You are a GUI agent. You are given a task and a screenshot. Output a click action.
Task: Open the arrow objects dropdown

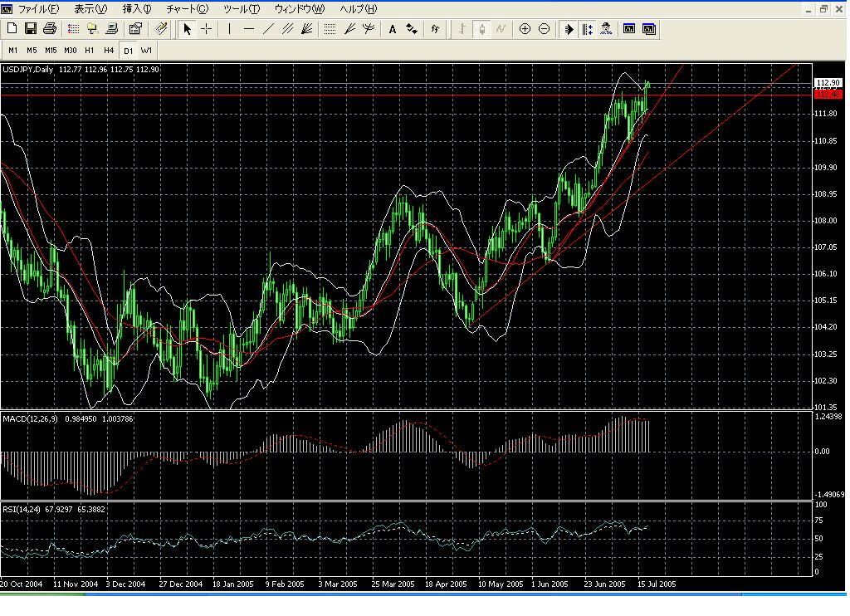(410, 29)
